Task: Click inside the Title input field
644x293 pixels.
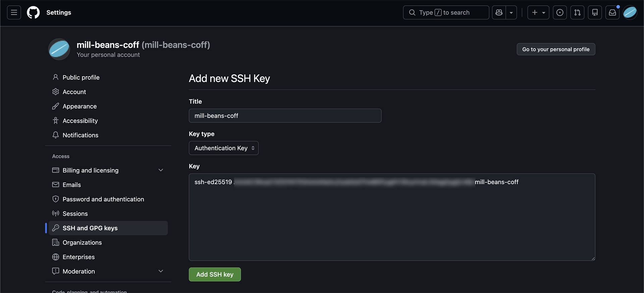Action: (x=285, y=116)
